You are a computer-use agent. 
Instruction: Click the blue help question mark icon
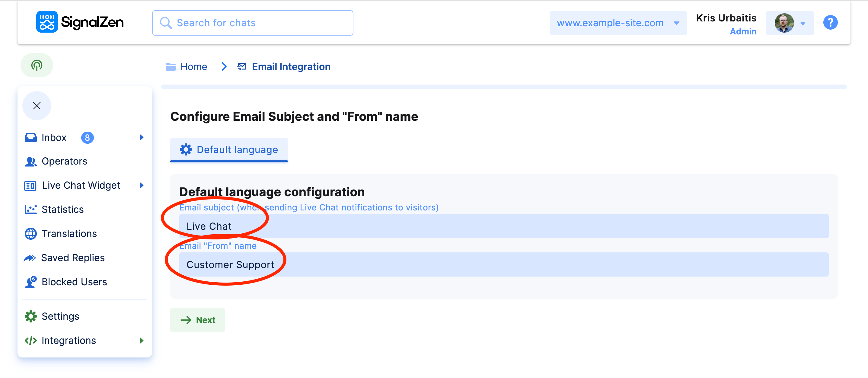pos(830,23)
